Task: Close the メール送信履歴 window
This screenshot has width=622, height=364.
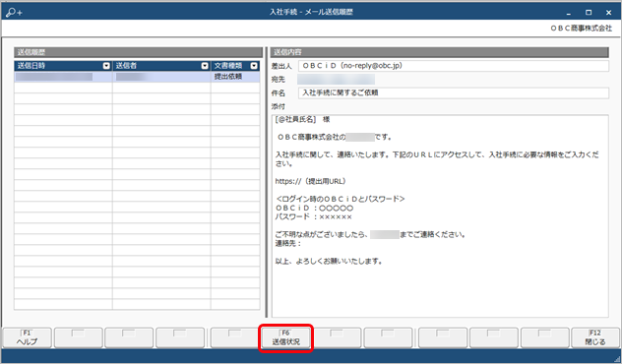Action: click(x=608, y=13)
